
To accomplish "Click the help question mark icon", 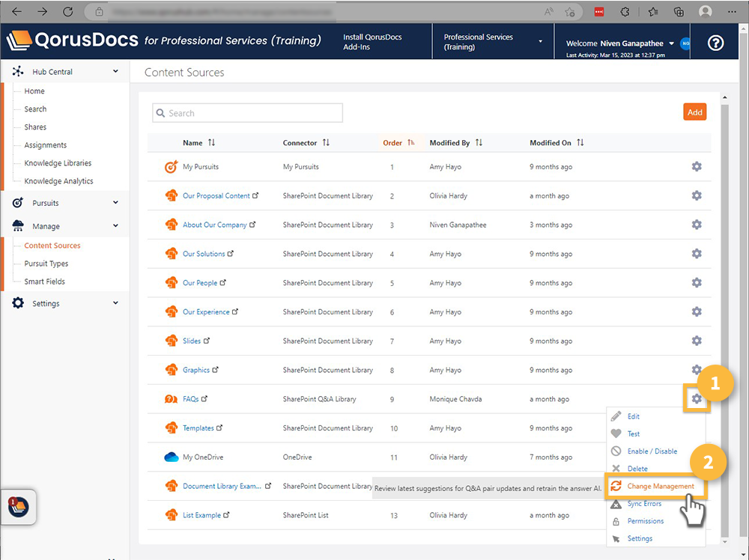I will point(715,43).
